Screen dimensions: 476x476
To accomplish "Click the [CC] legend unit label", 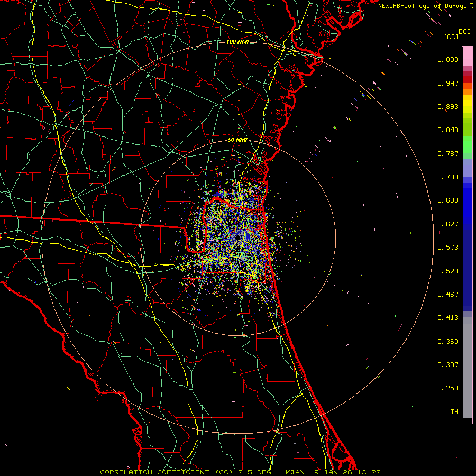I will coord(451,36).
